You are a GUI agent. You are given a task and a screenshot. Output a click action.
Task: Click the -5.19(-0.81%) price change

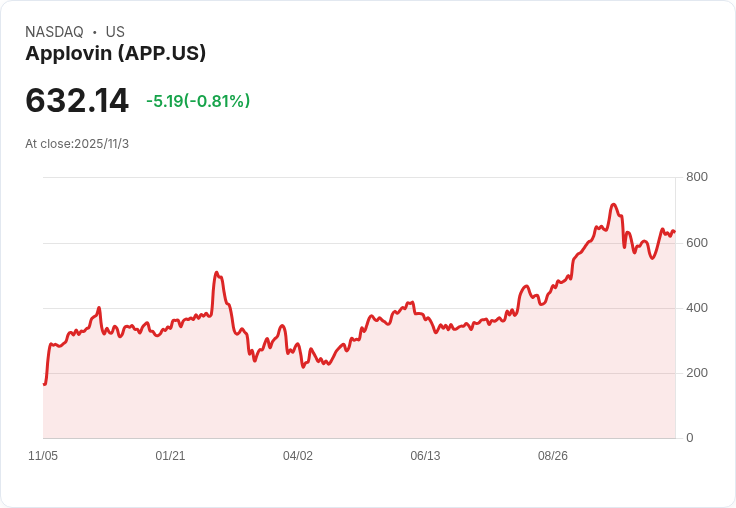point(198,101)
